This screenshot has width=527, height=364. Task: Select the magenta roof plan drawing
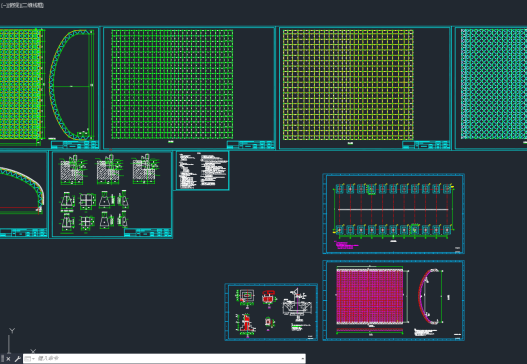(370, 296)
